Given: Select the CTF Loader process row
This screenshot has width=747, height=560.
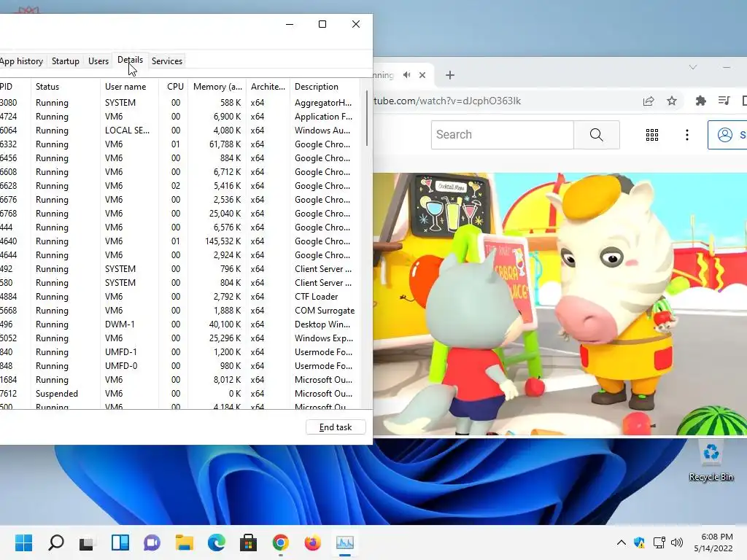Looking at the screenshot, I should click(180, 297).
